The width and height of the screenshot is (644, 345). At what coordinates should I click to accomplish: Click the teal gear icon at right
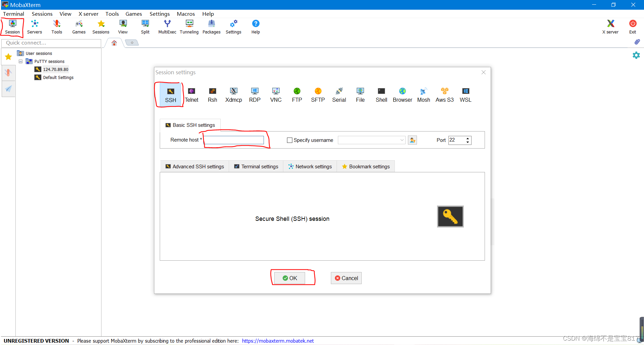click(636, 55)
